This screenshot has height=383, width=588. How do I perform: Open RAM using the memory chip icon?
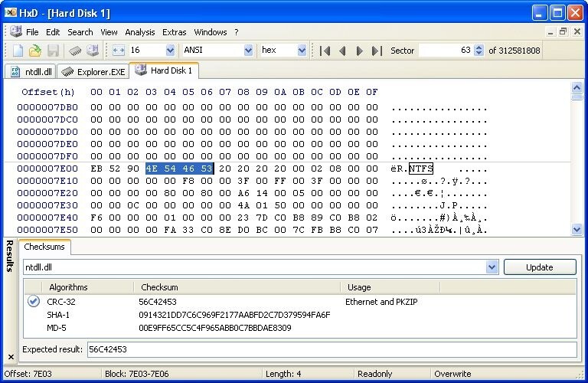(75, 51)
